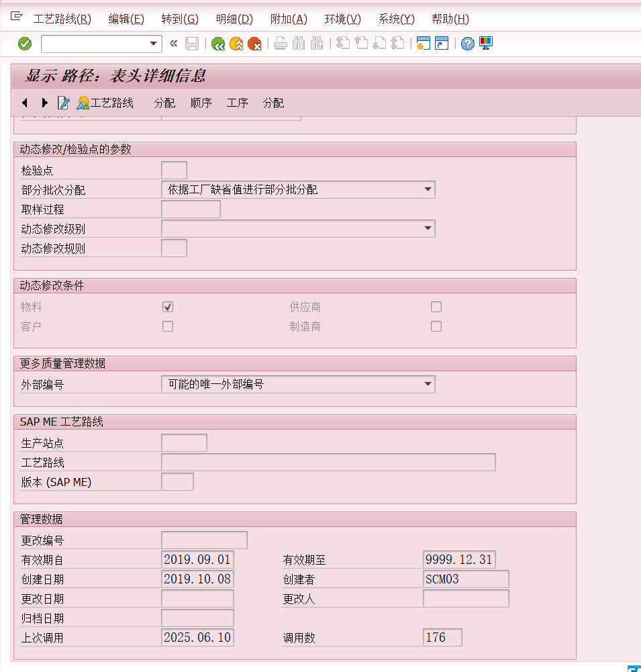Click the Find Next binoculars icon
This screenshot has width=641, height=672.
317,44
